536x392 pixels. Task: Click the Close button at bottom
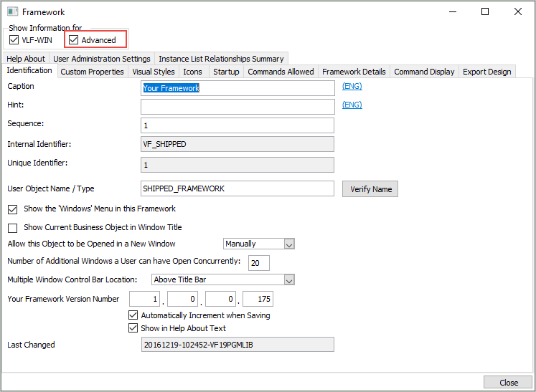click(508, 382)
